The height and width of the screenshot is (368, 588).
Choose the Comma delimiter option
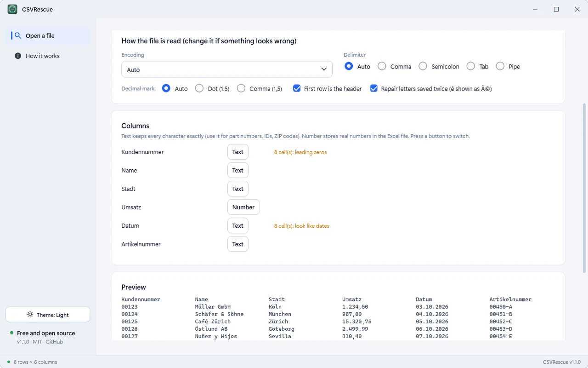point(382,66)
